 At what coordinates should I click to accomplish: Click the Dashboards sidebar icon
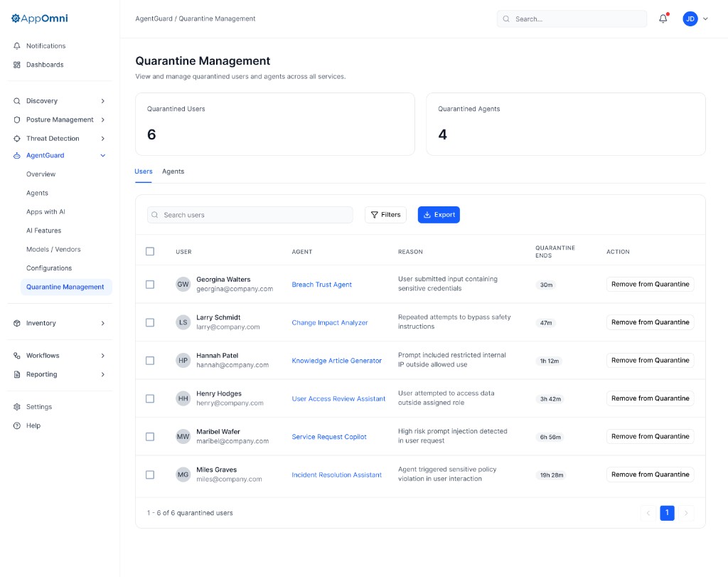pos(16,64)
